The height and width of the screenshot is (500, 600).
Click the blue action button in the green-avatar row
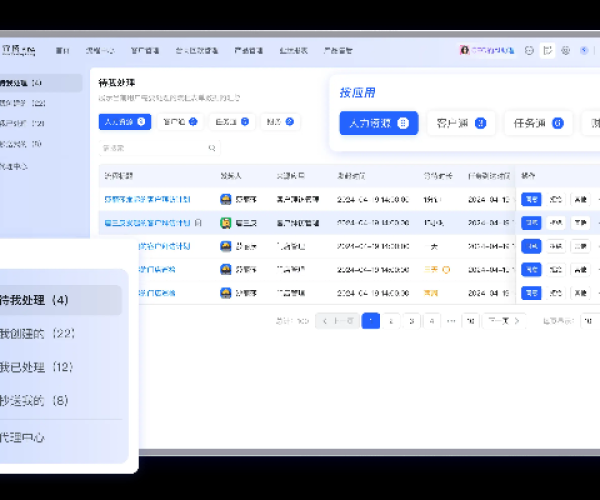coord(531,223)
